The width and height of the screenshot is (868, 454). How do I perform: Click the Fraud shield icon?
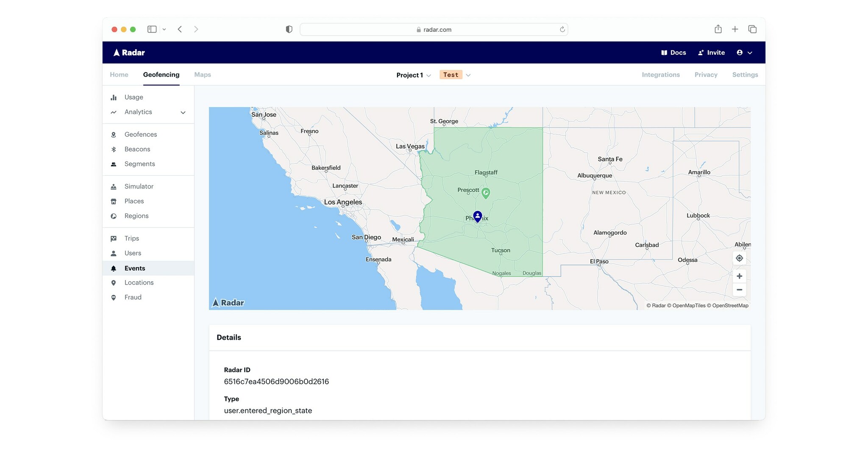click(113, 297)
